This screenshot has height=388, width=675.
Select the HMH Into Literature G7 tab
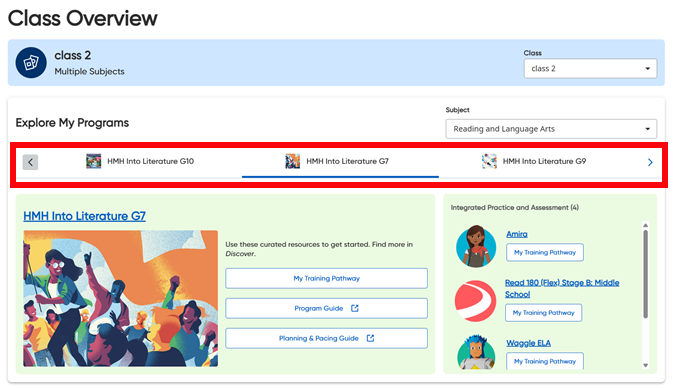[x=340, y=161]
